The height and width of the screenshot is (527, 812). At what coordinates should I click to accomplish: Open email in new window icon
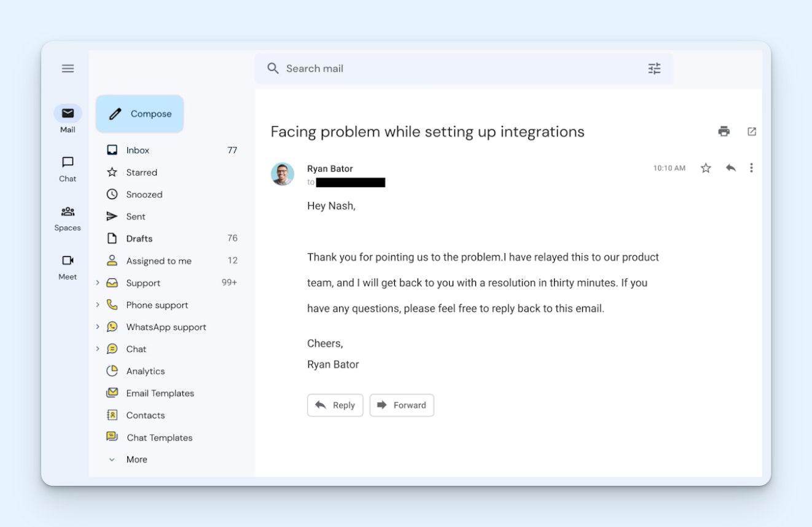pos(751,131)
